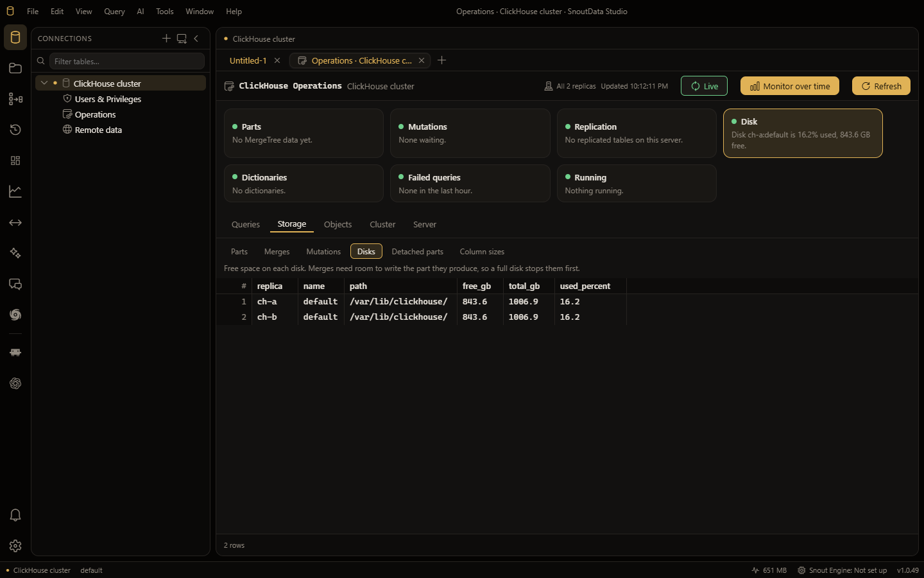Open the folder files sidebar icon
This screenshot has height=578, width=924.
pos(15,68)
